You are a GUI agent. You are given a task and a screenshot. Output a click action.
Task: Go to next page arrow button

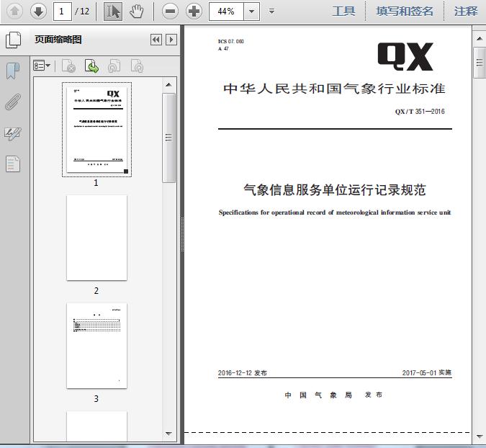click(x=38, y=12)
